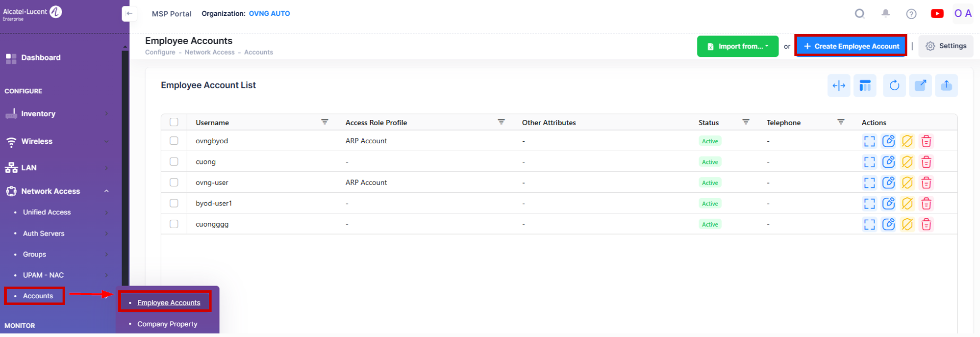
Task: Delete the ovngbyod account via trash icon
Action: (926, 141)
